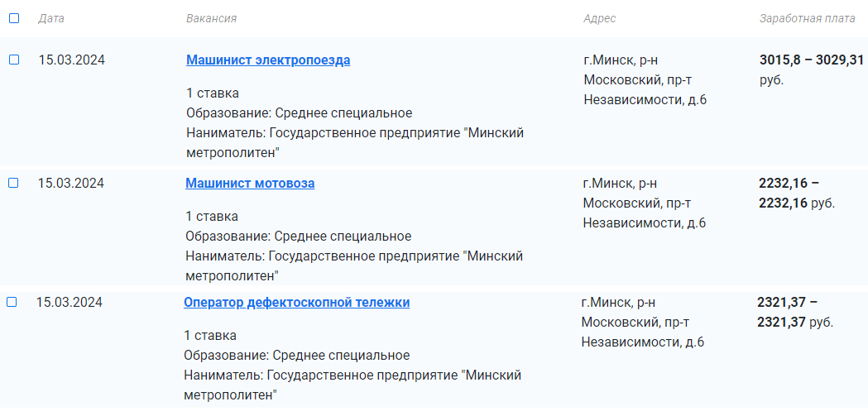Follow the Оператор дефектоскопной тележки link
The image size is (868, 416).
(296, 303)
